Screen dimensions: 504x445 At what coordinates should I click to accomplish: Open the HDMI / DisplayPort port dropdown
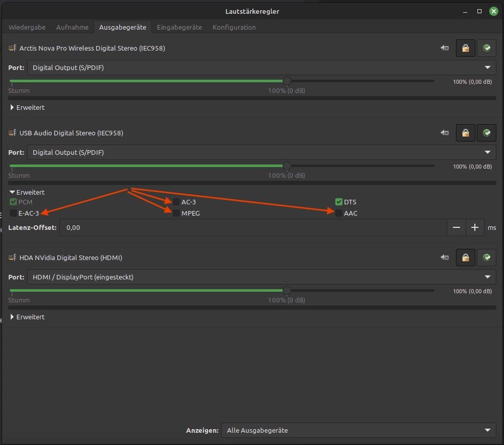[261, 277]
